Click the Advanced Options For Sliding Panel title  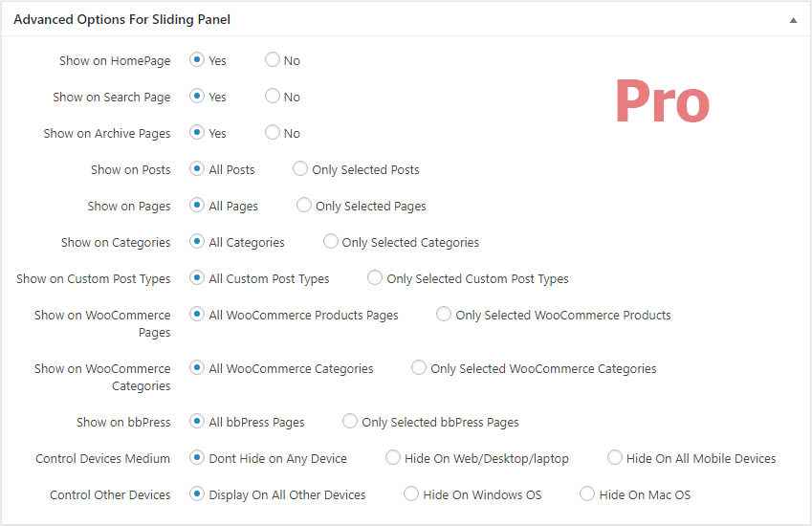coord(121,20)
